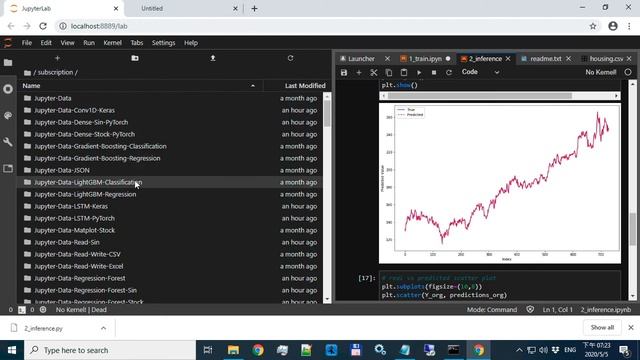Open the Edit menu
The width and height of the screenshot is (640, 360).
(46, 43)
